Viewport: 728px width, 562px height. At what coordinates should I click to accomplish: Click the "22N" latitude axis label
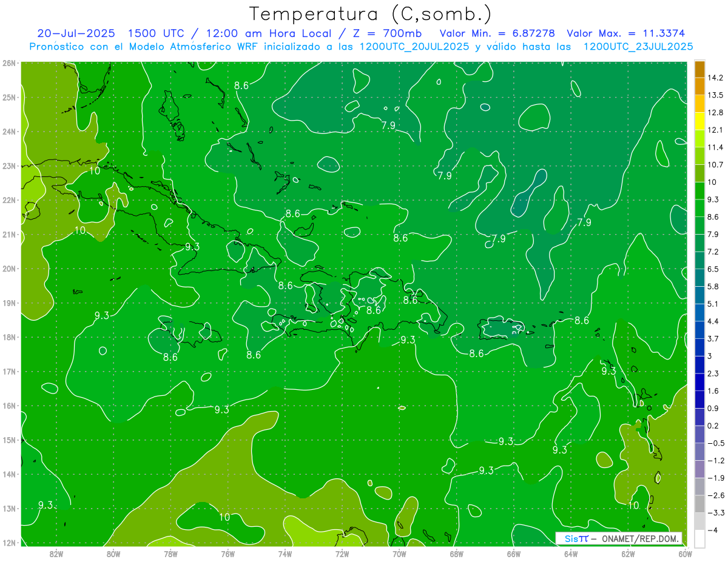9,200
